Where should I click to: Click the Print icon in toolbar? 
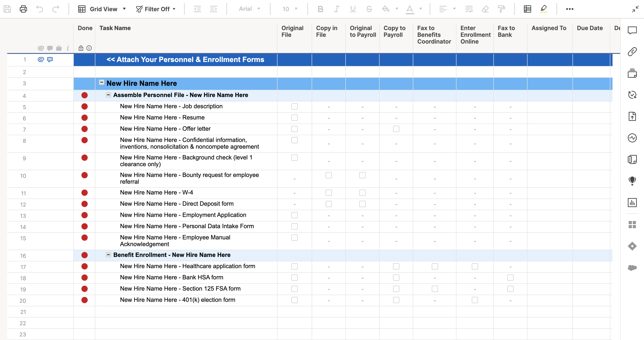pos(23,9)
